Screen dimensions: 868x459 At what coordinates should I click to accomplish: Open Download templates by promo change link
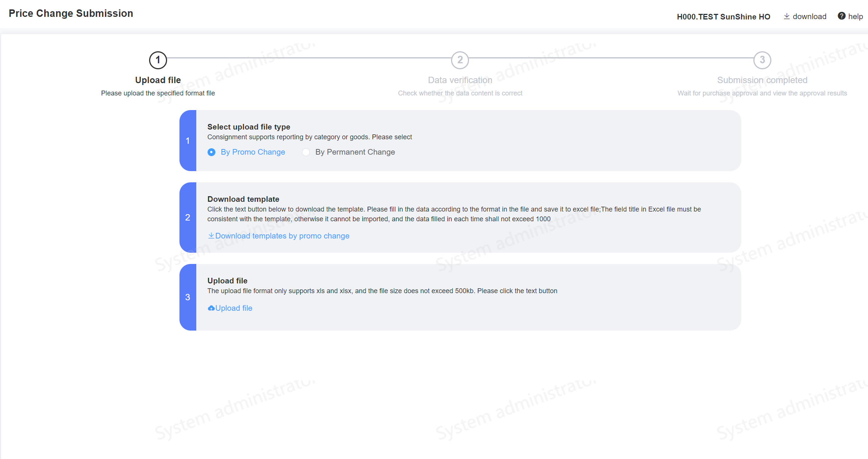[282, 236]
